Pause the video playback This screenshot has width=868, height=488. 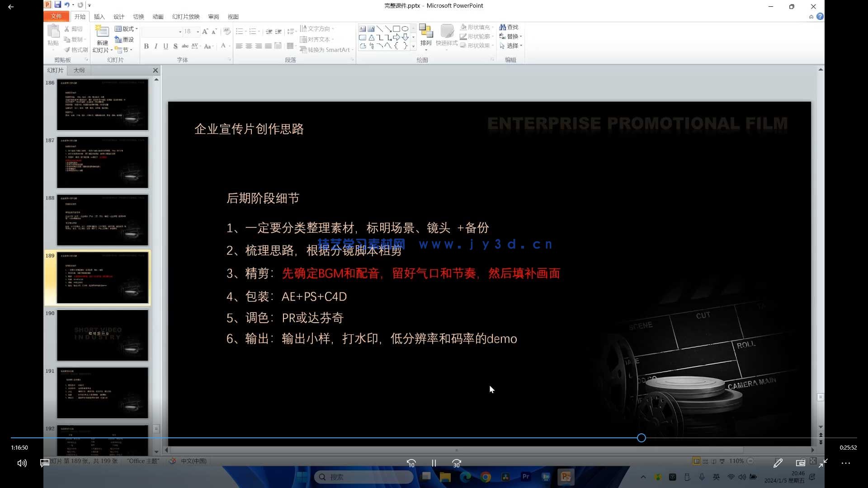434,463
